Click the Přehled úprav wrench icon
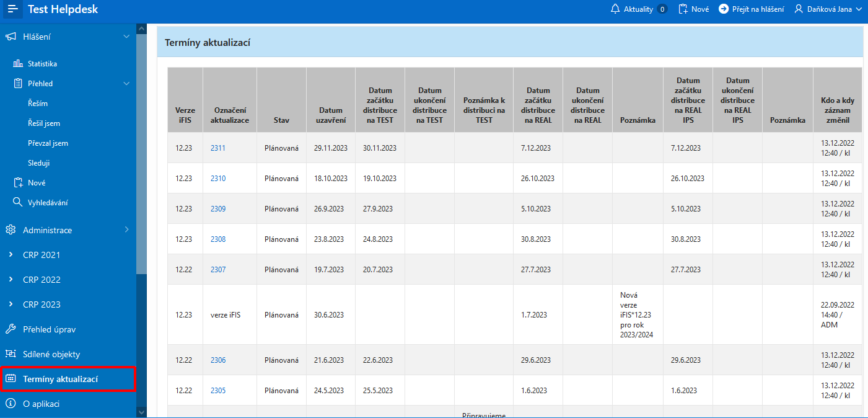 click(11, 329)
